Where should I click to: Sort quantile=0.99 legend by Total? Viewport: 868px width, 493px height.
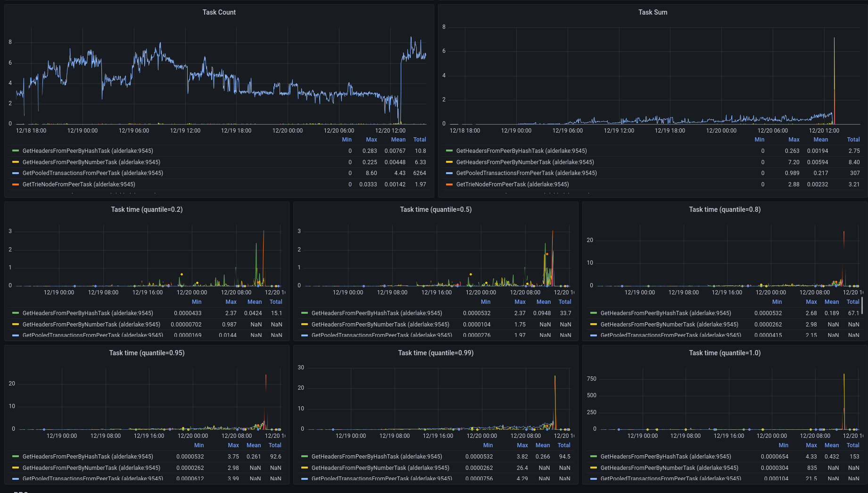point(564,445)
